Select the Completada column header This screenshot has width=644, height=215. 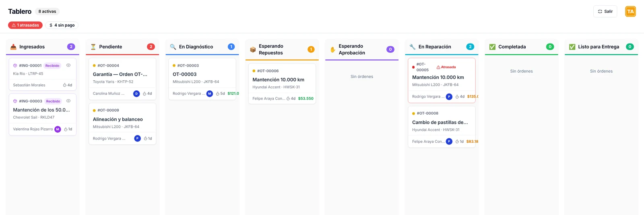[x=522, y=47]
